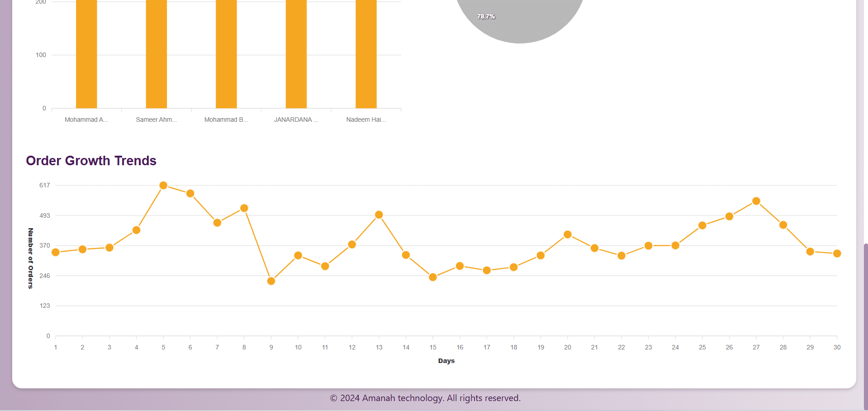The height and width of the screenshot is (411, 868).
Task: Click the page's vertical scrollbar thumb
Action: tap(865, 326)
